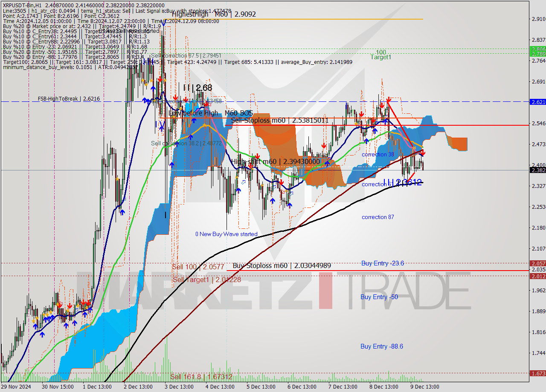Screen dimensions: 546x392
Task: Select the 1.816 price axis value
Action: pyautogui.click(x=538, y=332)
